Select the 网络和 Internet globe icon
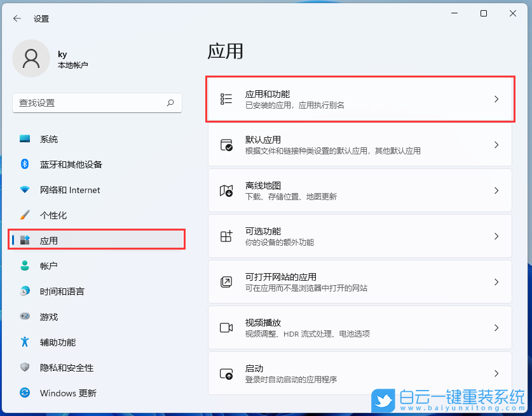 pos(24,189)
